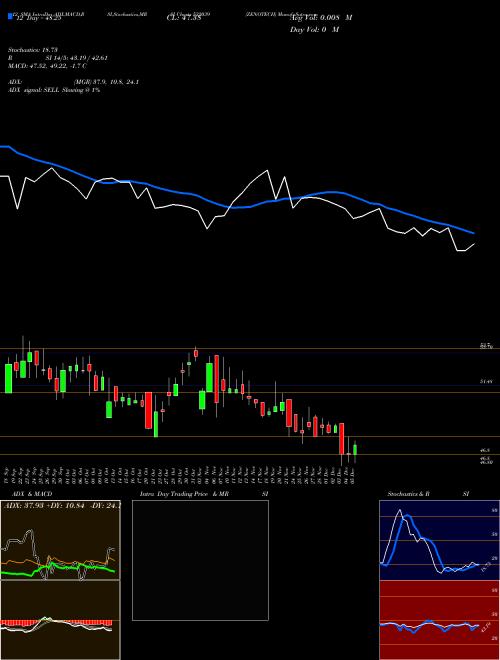This screenshot has height=660, width=500.
Task: Open the ADX indicator chart panel
Action: coord(60,540)
